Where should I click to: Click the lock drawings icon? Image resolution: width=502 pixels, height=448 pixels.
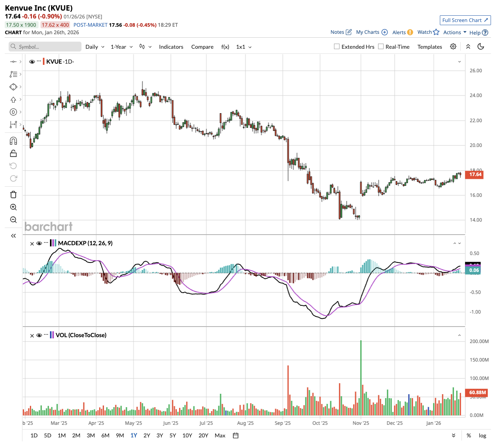[13, 153]
